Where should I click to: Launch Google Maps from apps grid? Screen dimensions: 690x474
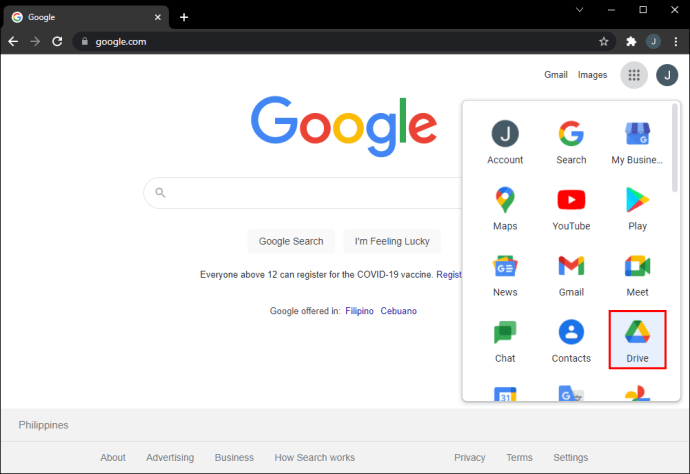click(x=505, y=208)
